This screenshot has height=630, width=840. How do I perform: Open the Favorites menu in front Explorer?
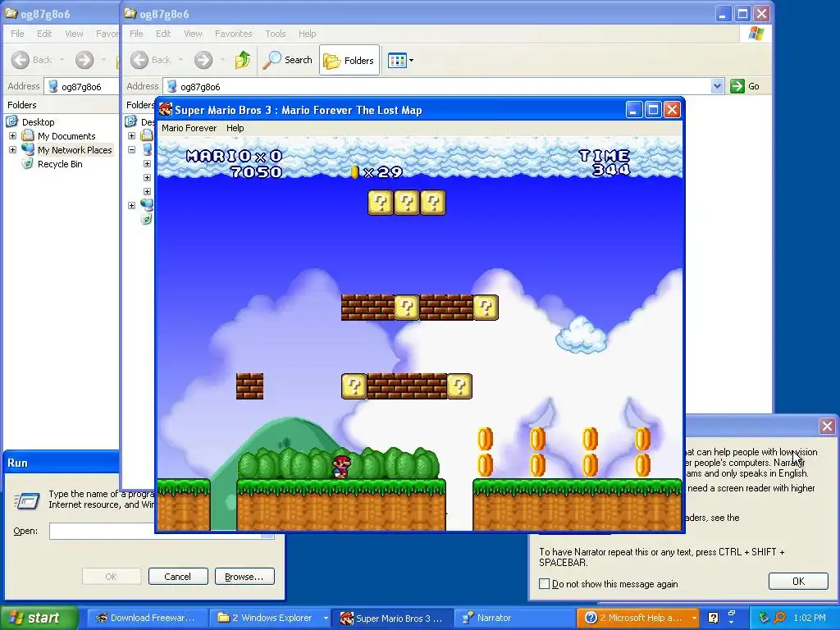tap(234, 34)
